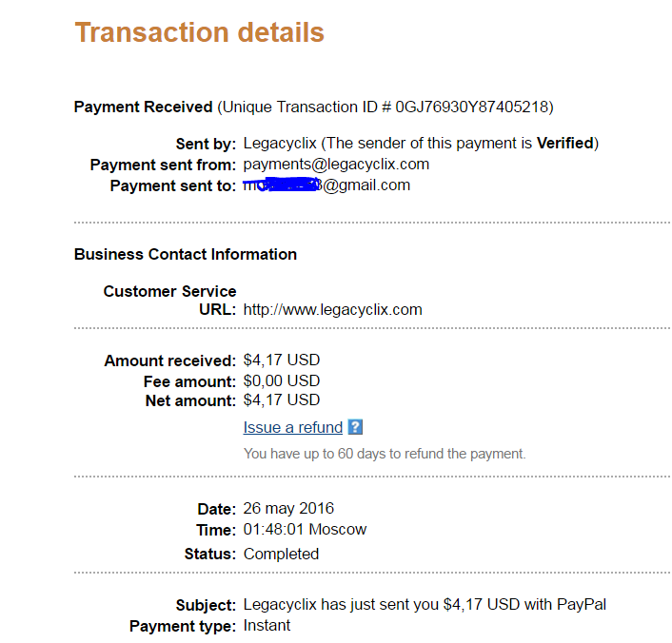The height and width of the screenshot is (643, 672).
Task: Click the Amount received value $4,17 USD
Action: click(282, 360)
